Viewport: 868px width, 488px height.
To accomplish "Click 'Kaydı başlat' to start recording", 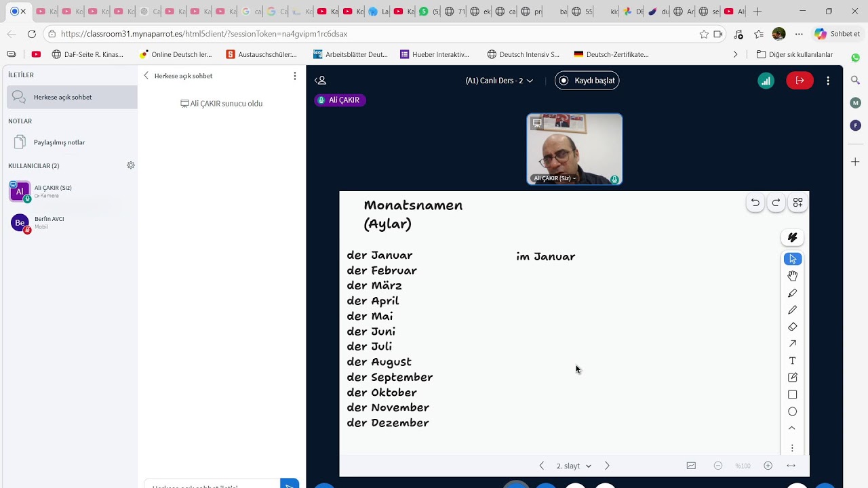I will [x=587, y=81].
